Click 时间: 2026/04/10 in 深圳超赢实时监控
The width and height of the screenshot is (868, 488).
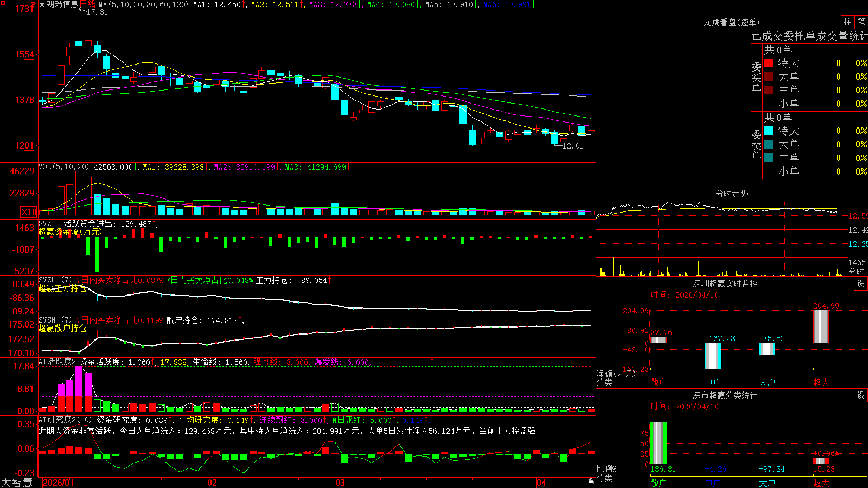tap(685, 295)
